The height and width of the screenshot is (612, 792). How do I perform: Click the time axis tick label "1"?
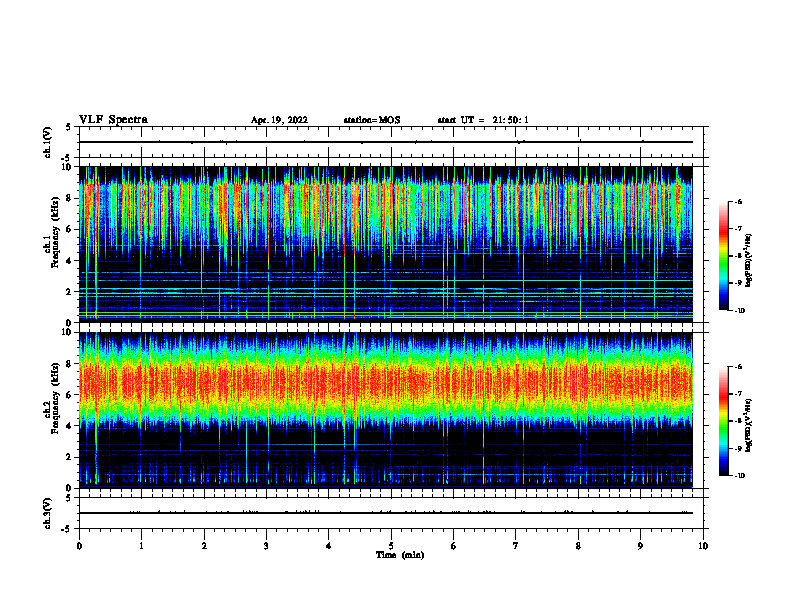tap(141, 546)
